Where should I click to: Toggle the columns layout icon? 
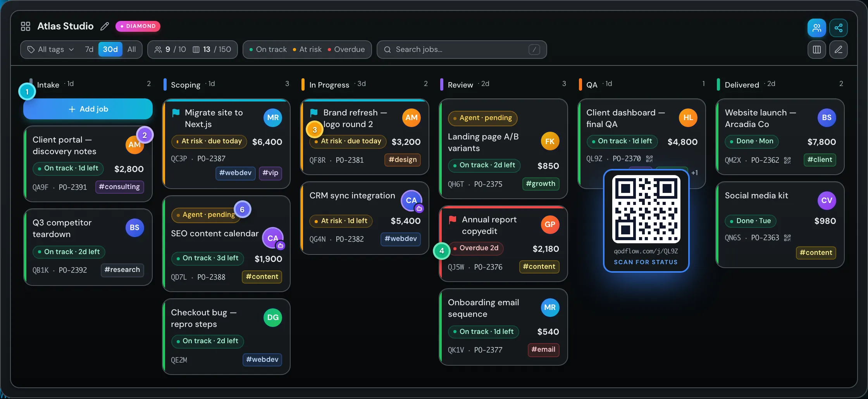[816, 50]
